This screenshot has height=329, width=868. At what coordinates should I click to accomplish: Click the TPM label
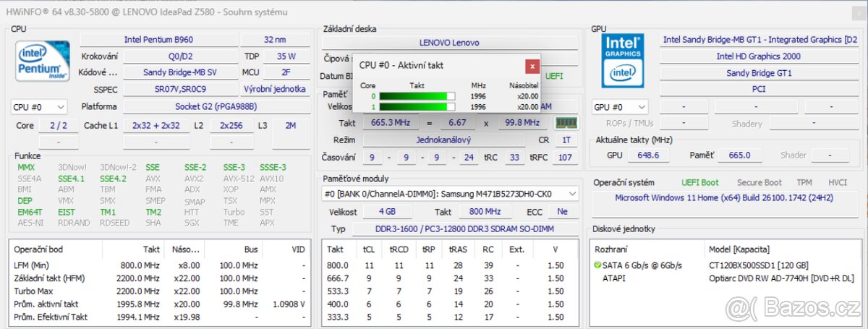tap(804, 183)
